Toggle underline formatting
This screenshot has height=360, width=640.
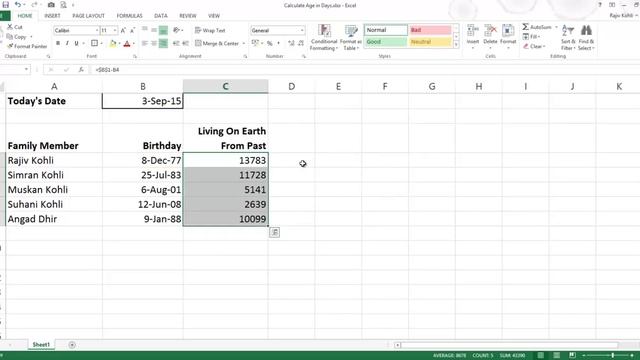(76, 43)
